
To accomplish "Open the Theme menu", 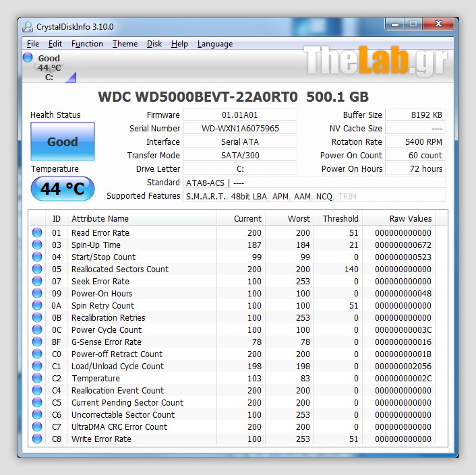I will [x=125, y=44].
